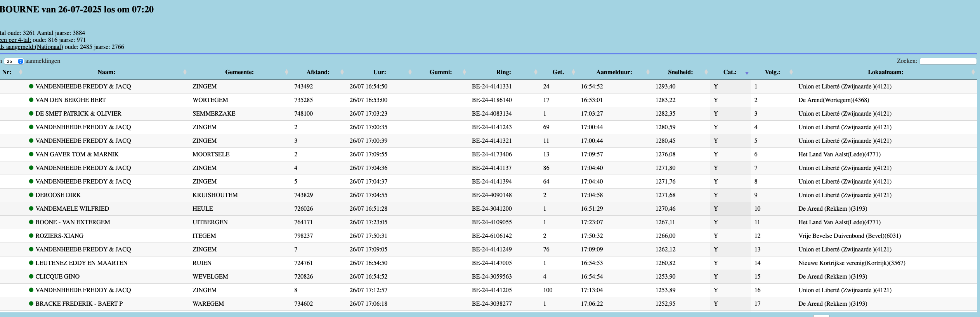Sort by Lokaalnaam column arrow icon
Image resolution: width=980 pixels, height=317 pixels.
pos(973,72)
